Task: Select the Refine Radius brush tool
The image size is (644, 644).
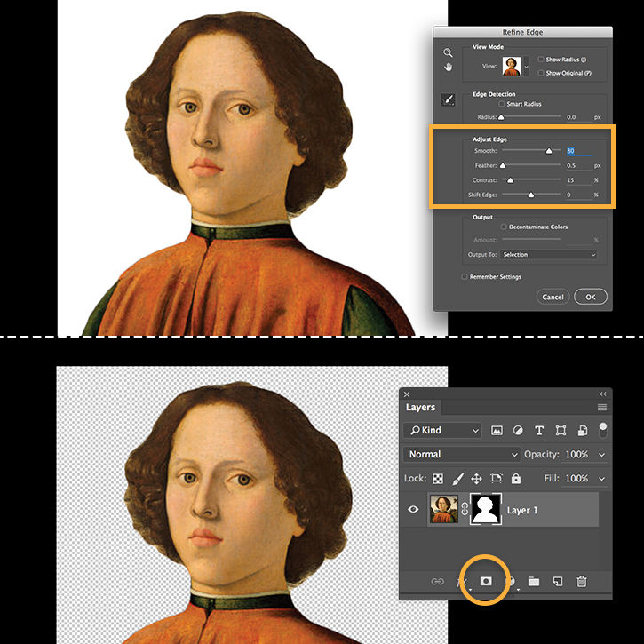Action: pos(448,99)
